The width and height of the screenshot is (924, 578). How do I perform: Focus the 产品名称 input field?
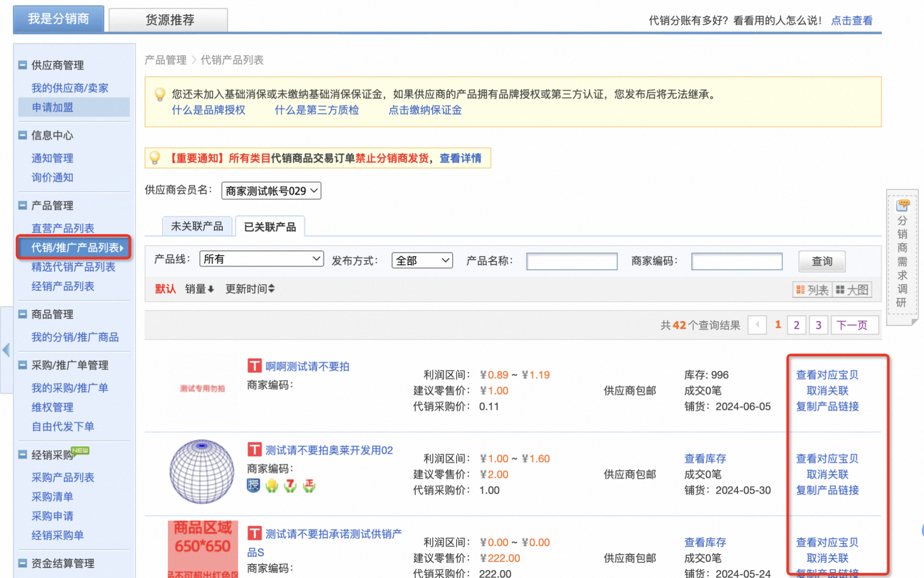pos(571,261)
